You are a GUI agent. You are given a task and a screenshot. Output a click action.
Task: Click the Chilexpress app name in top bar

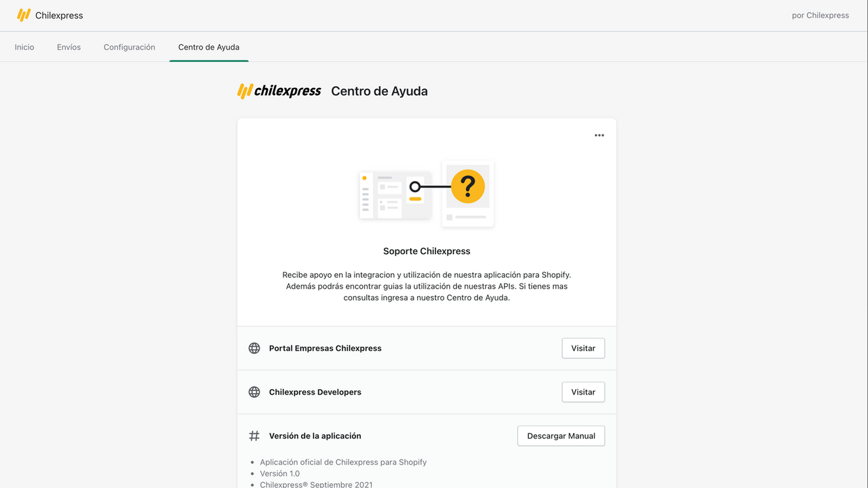(59, 16)
